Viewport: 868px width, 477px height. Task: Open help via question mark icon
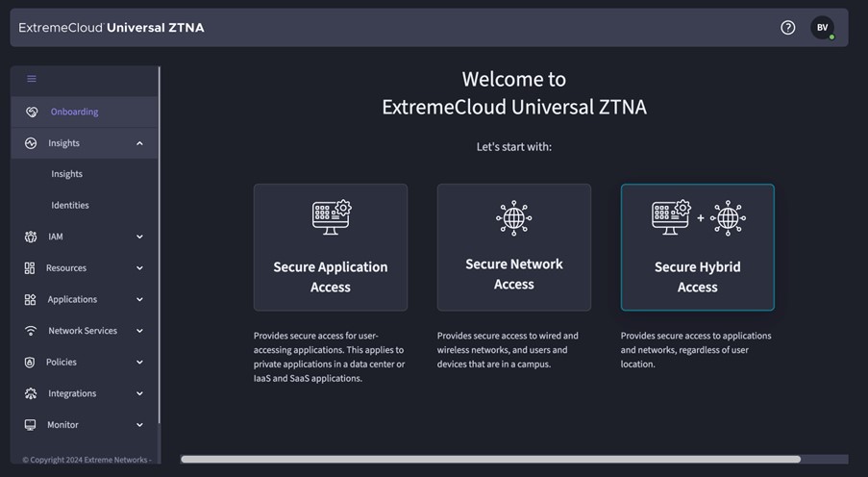point(788,28)
